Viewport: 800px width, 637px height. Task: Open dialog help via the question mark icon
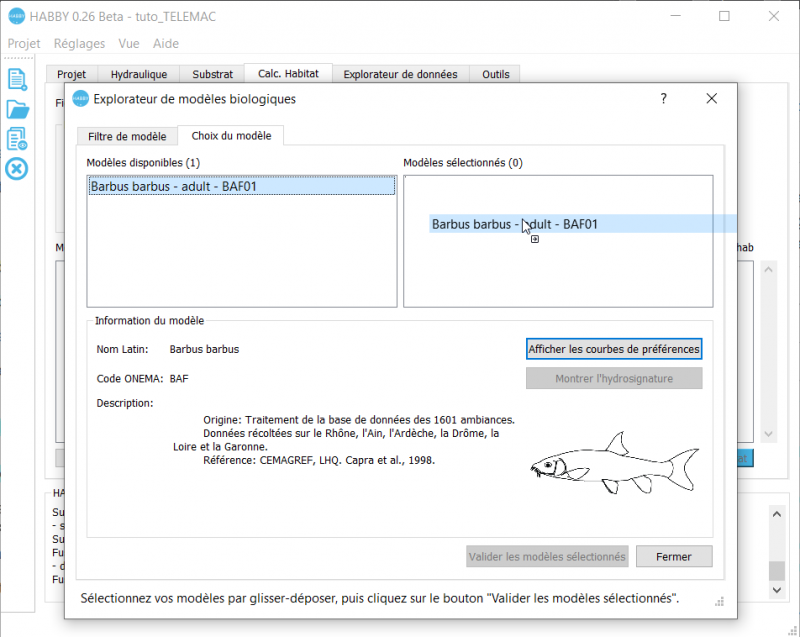click(662, 98)
